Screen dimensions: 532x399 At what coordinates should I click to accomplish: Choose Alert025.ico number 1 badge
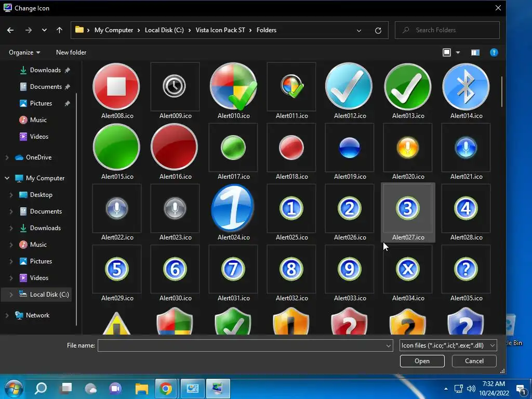(291, 208)
